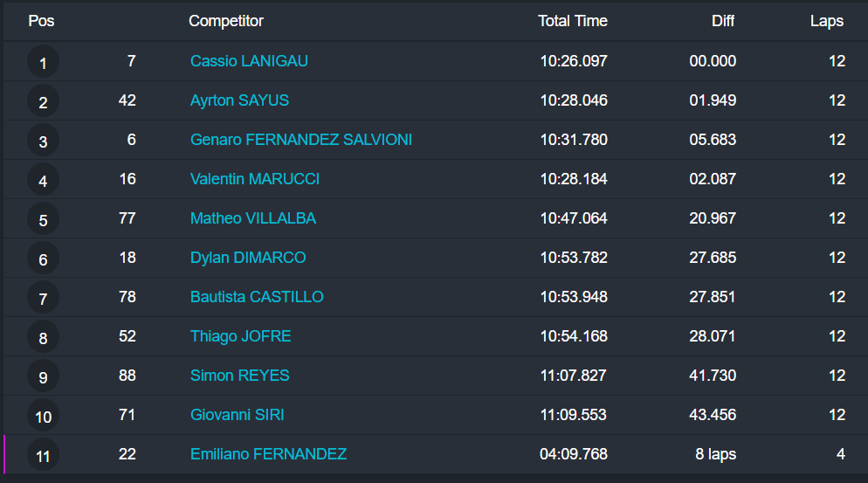Screen dimensions: 868x483
Task: Click the Total Time column header
Action: tap(572, 21)
